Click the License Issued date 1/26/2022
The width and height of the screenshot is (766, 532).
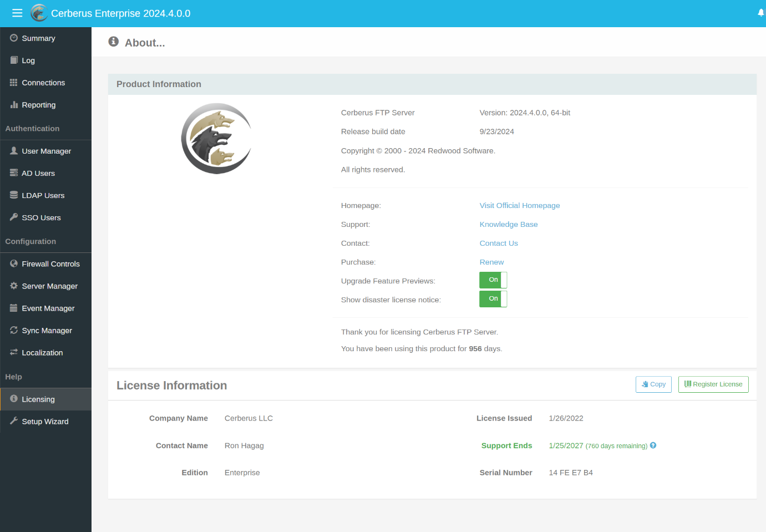566,418
